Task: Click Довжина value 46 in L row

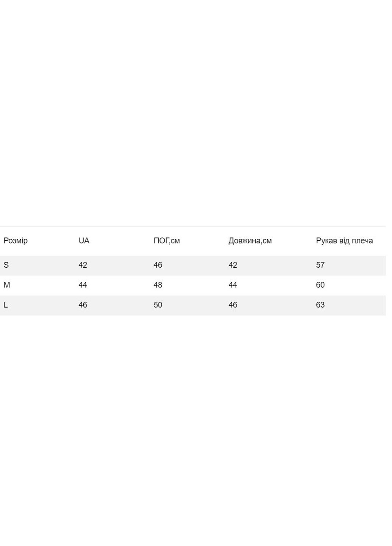Action: (233, 305)
